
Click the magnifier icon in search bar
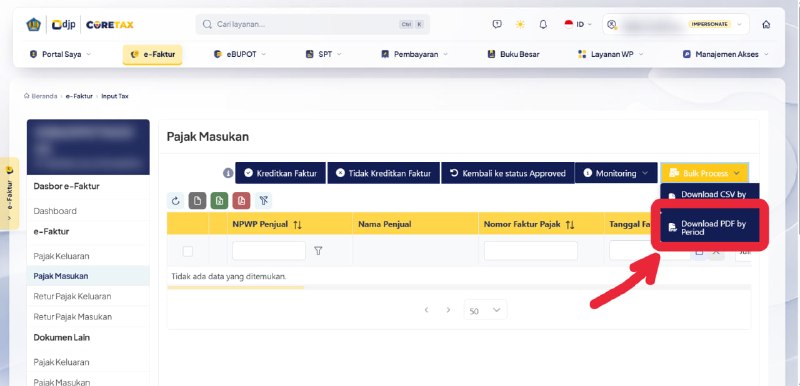point(207,24)
